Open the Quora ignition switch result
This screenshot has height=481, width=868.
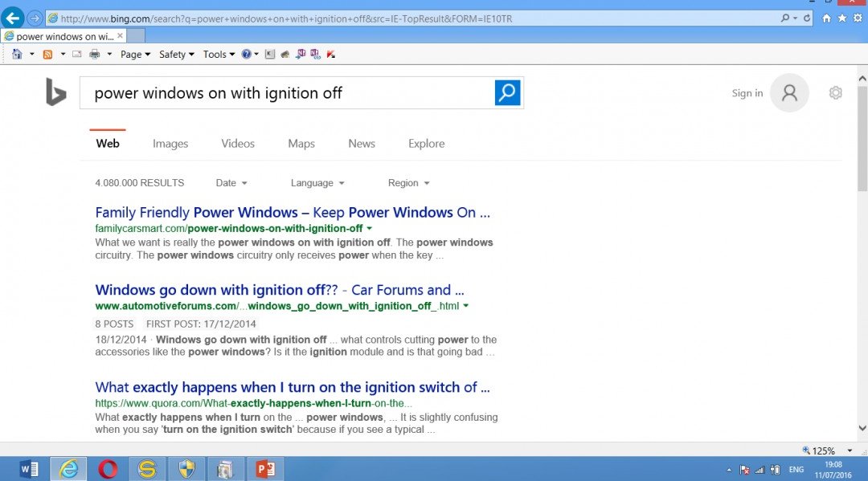(293, 388)
